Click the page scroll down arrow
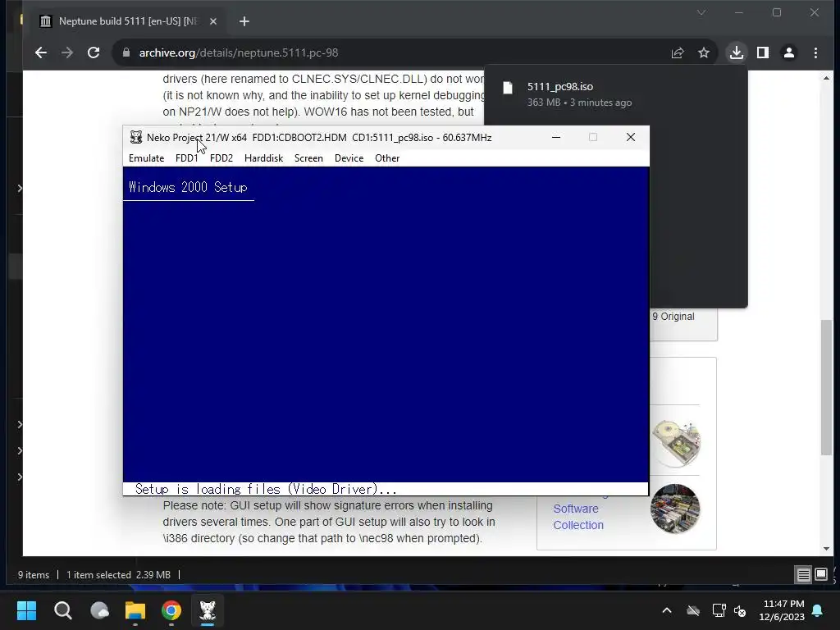Viewport: 840px width, 630px height. tap(826, 549)
